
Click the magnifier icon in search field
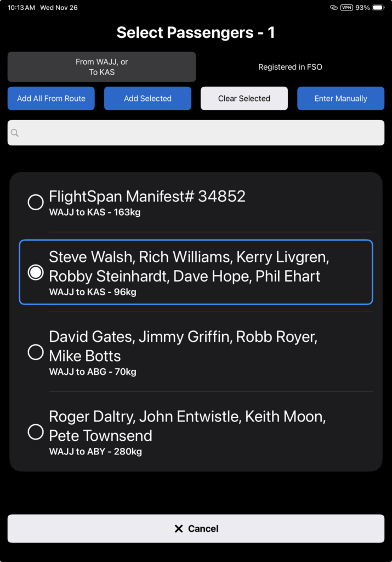click(15, 133)
